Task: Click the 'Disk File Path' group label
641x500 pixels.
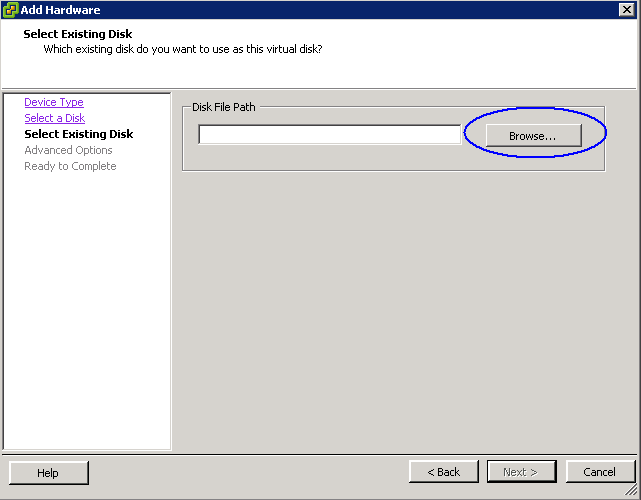Action: coord(224,107)
